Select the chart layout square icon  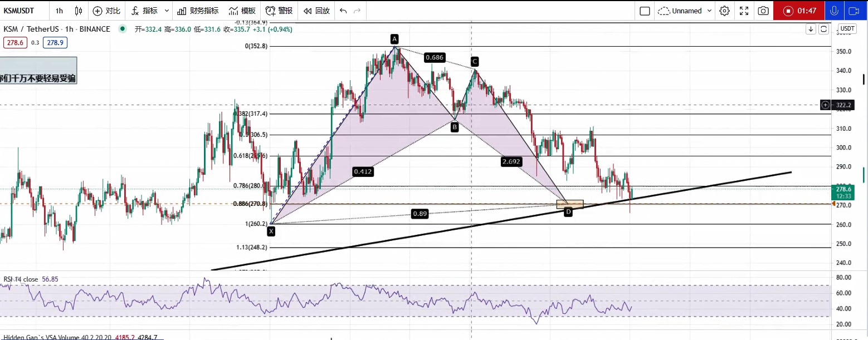pos(645,11)
